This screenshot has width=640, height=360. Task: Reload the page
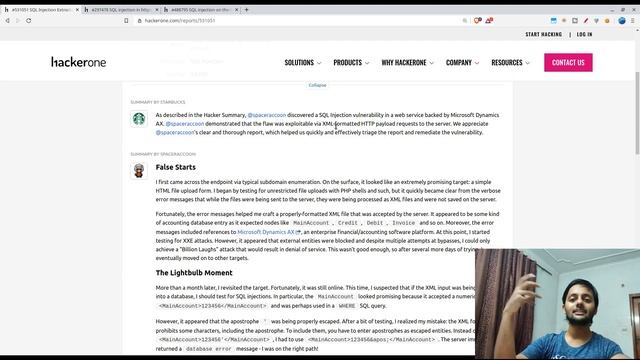pos(29,20)
